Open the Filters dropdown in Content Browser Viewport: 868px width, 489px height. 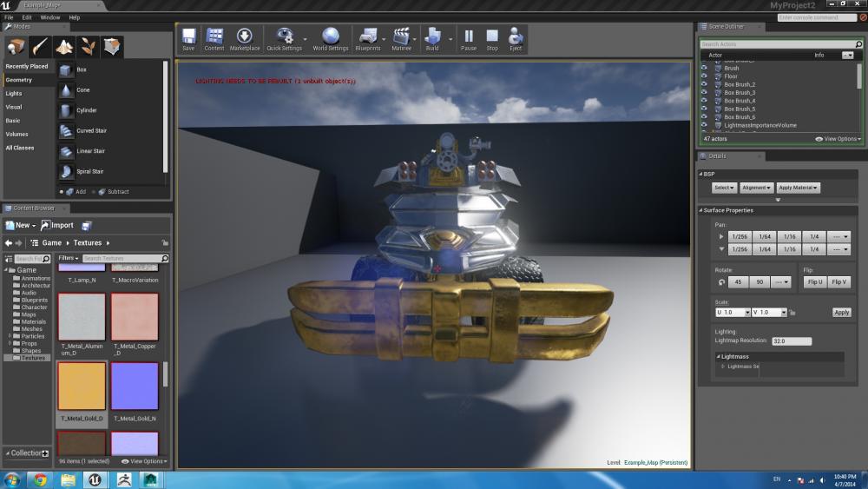pos(69,259)
